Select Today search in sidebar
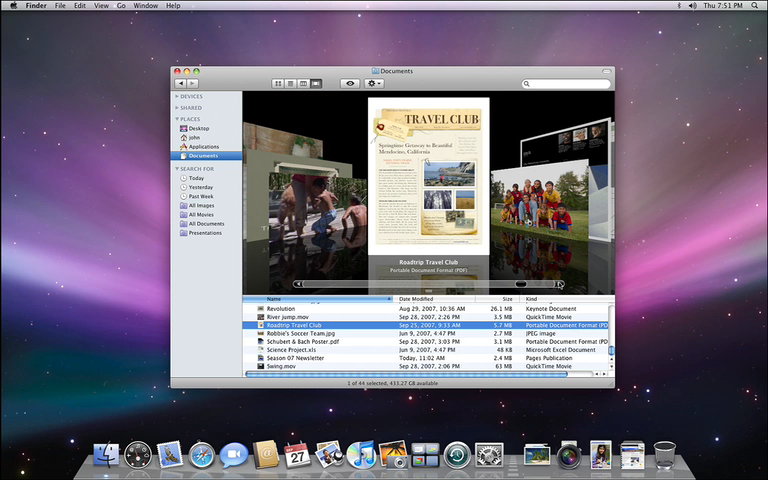 (206, 178)
